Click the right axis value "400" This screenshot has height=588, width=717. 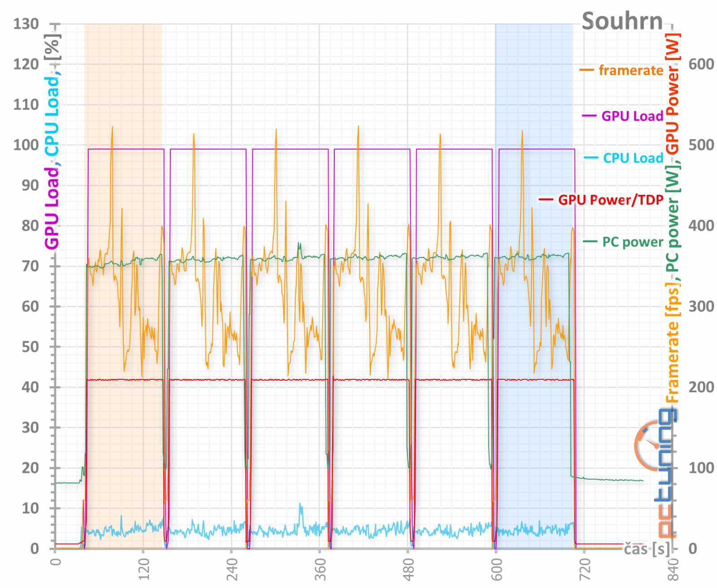click(x=701, y=225)
